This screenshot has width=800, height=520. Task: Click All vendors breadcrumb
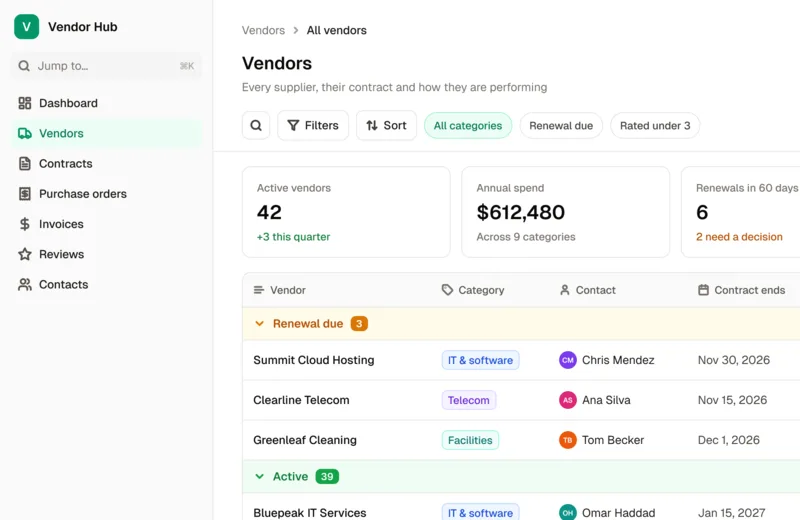point(337,30)
